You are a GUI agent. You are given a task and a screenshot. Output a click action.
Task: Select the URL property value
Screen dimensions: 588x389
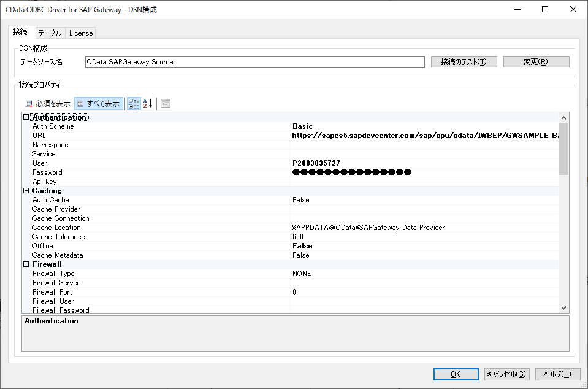(424, 136)
